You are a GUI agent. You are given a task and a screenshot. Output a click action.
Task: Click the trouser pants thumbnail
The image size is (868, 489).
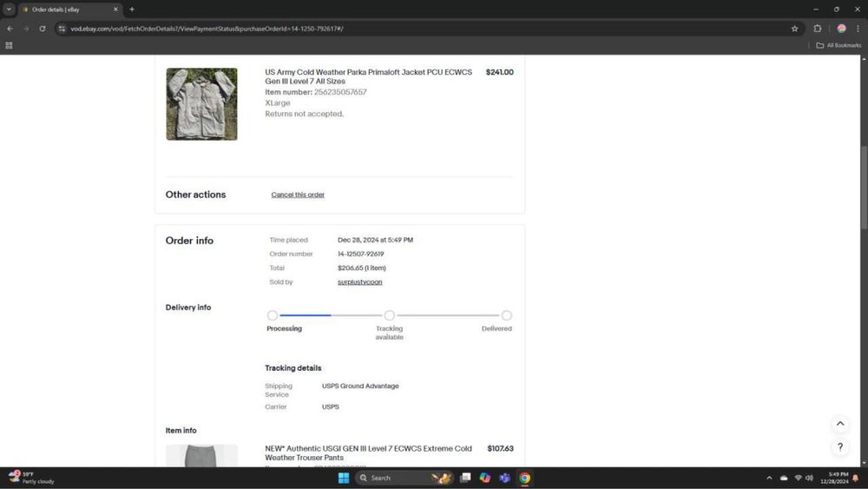[x=201, y=456]
